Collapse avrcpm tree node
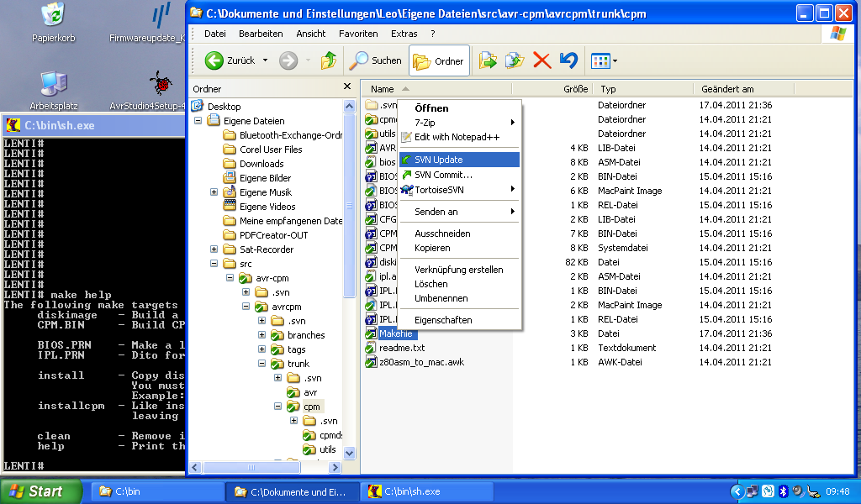Screen dimensions: 861x504 pyautogui.click(x=246, y=306)
